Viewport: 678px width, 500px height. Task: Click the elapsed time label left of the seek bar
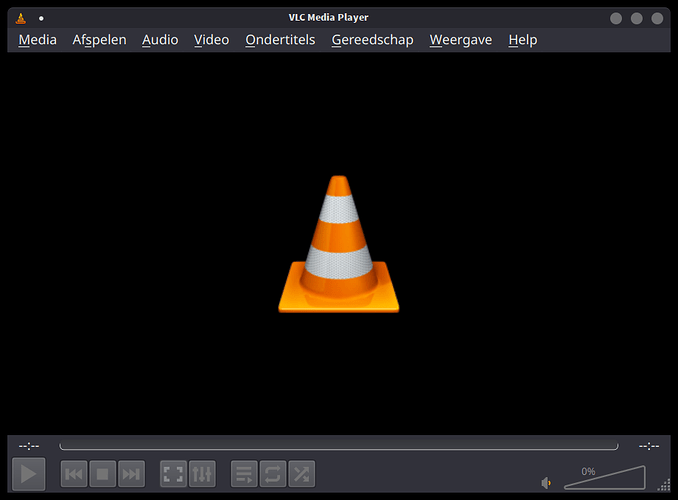pos(29,446)
